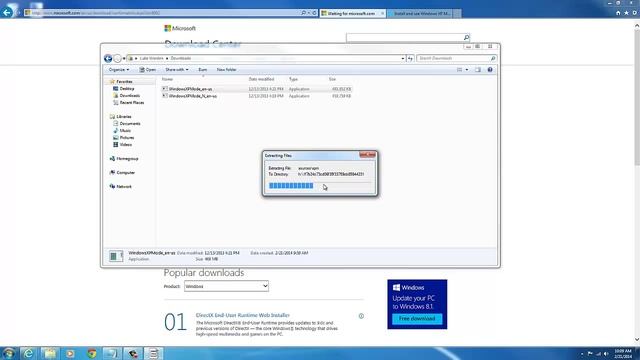
Task: Click the Extracting Files progress bar
Action: coord(320,186)
